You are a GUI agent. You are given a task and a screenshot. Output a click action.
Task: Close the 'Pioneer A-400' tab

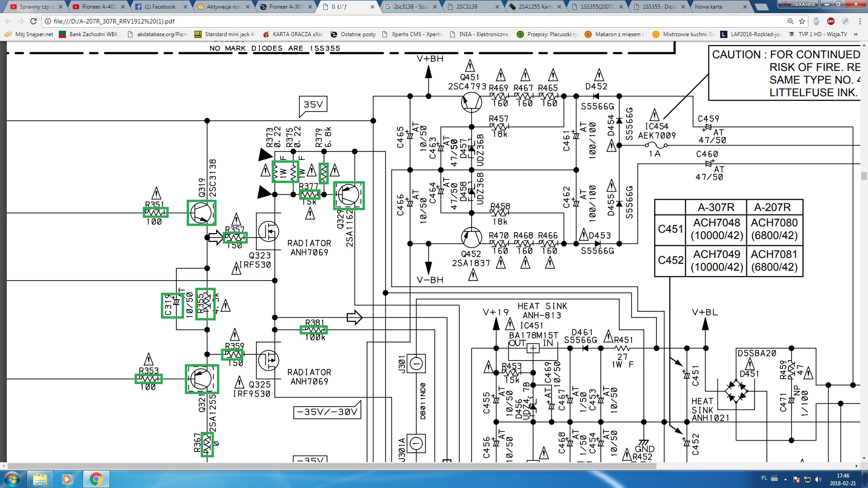[x=123, y=7]
